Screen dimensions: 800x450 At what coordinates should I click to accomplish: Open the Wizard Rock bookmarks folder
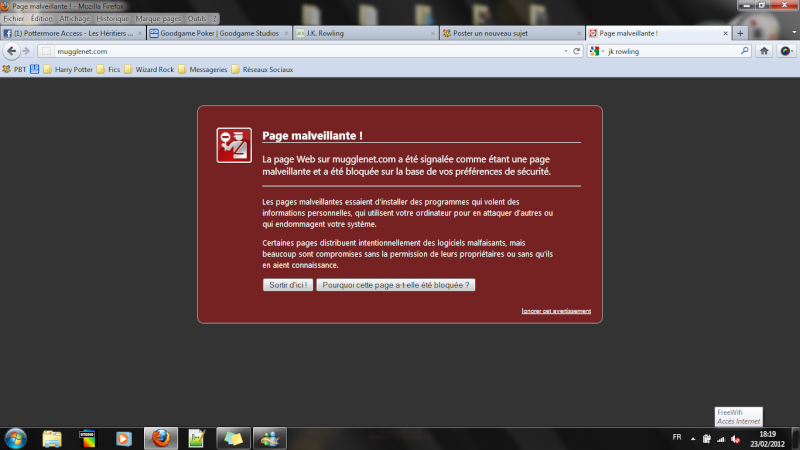point(149,69)
